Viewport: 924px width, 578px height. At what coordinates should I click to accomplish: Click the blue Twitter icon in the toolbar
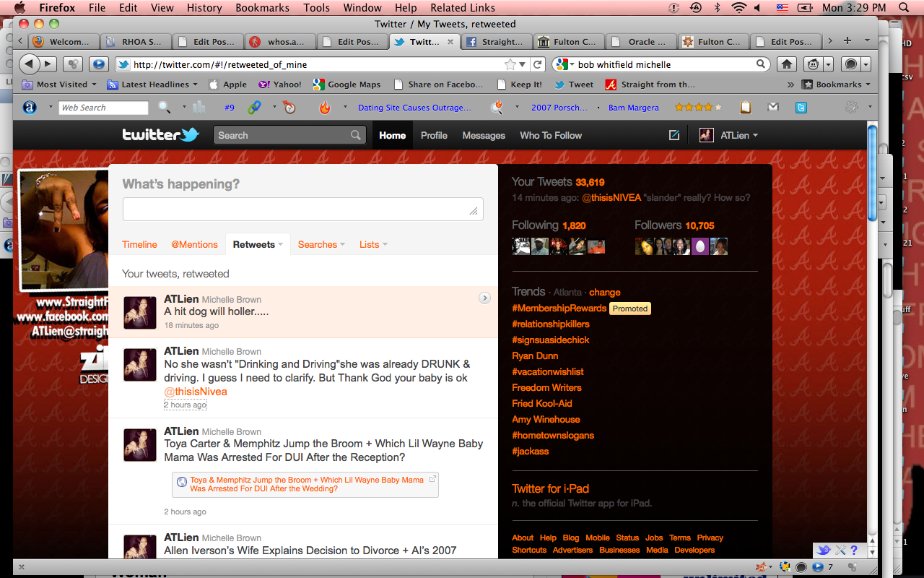[801, 108]
